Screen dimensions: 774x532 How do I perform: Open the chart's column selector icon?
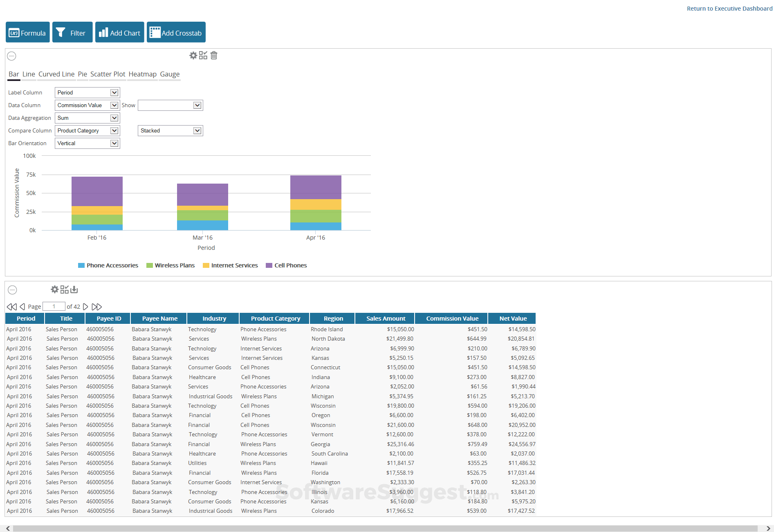click(203, 56)
